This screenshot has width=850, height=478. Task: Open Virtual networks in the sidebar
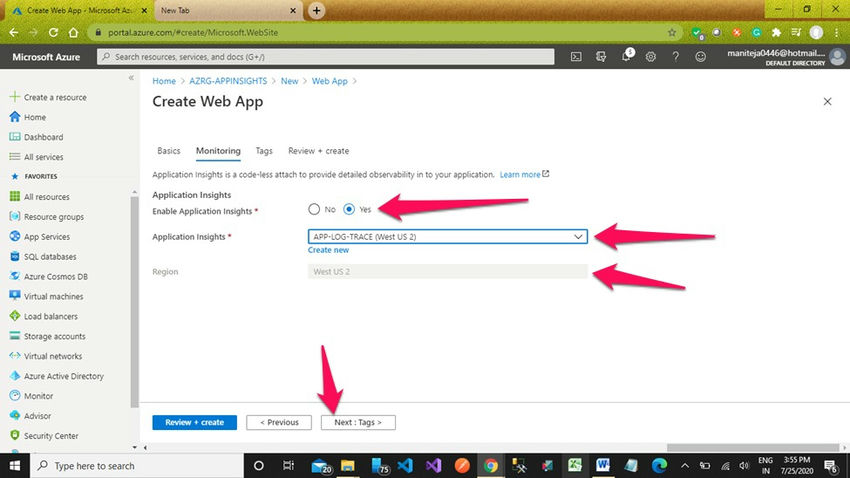click(x=53, y=356)
